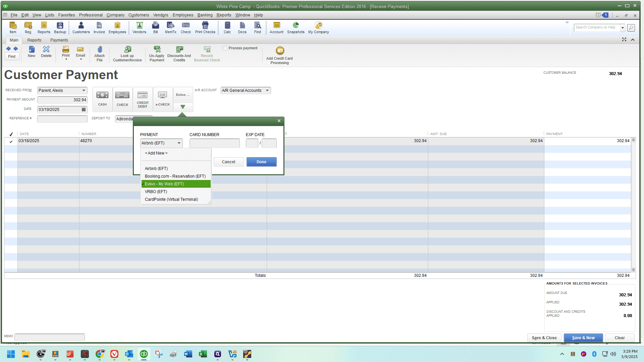The height and width of the screenshot is (362, 644).
Task: Open Excel from the taskbar
Action: (203, 354)
